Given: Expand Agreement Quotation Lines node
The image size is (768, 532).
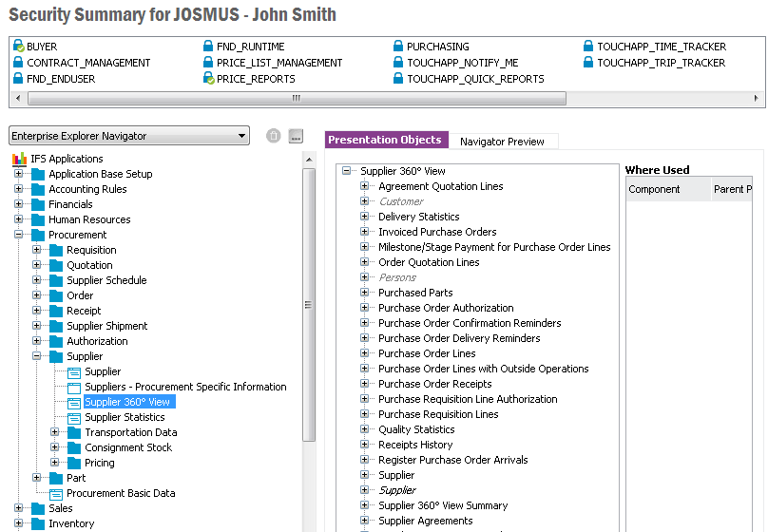Looking at the screenshot, I should [364, 186].
